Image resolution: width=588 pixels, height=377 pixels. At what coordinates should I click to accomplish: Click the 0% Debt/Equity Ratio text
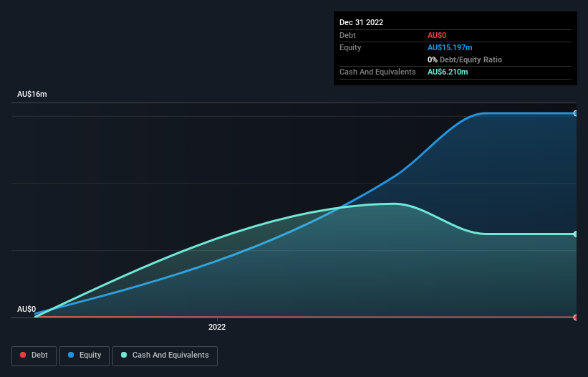coord(465,59)
